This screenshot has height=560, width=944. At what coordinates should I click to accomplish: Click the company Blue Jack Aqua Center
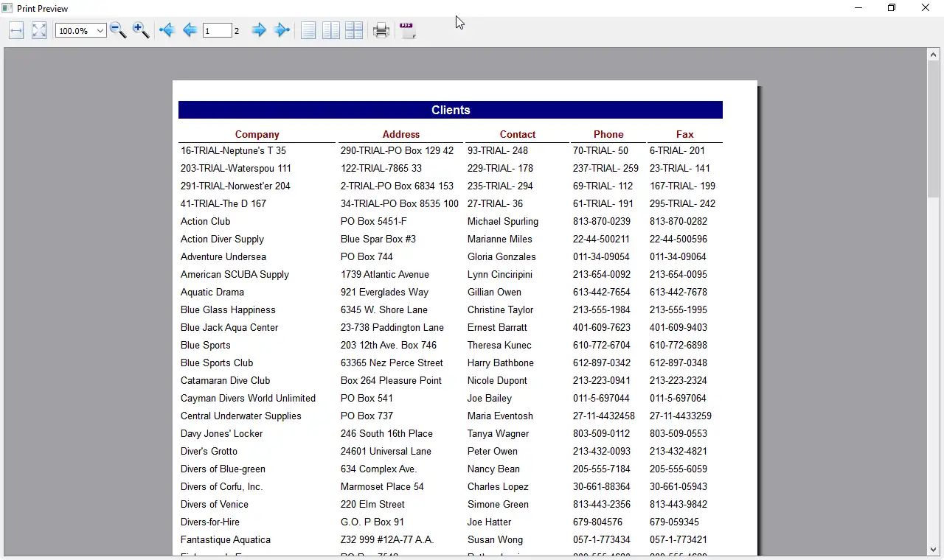click(x=229, y=327)
